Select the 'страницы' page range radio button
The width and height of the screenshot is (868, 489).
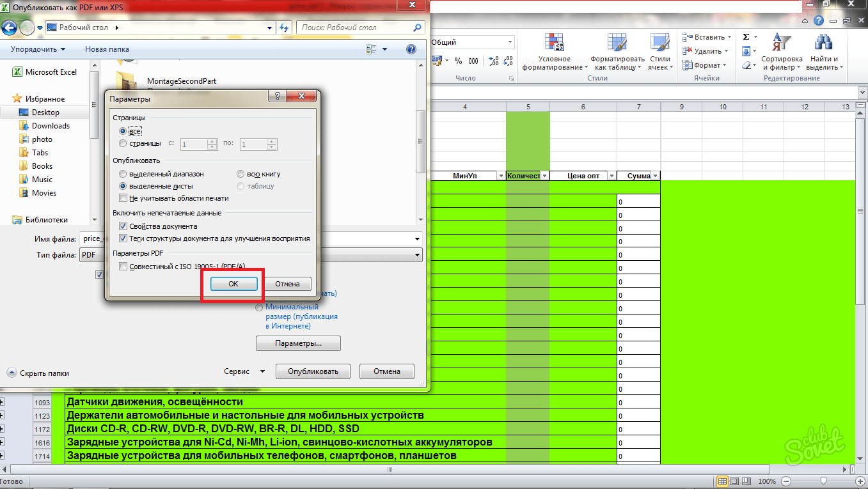pyautogui.click(x=123, y=144)
